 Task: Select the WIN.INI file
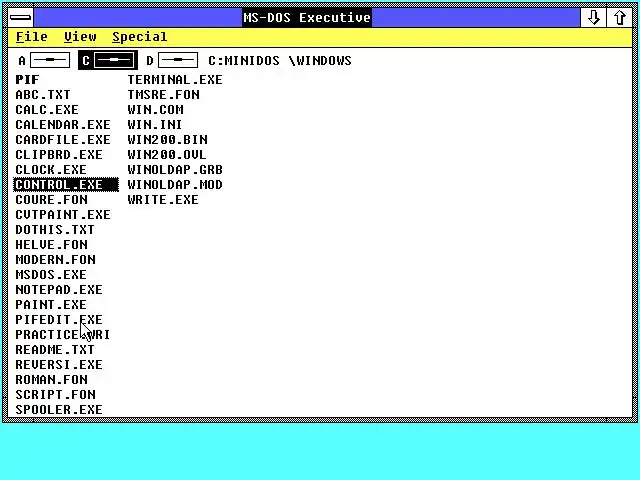tap(155, 124)
